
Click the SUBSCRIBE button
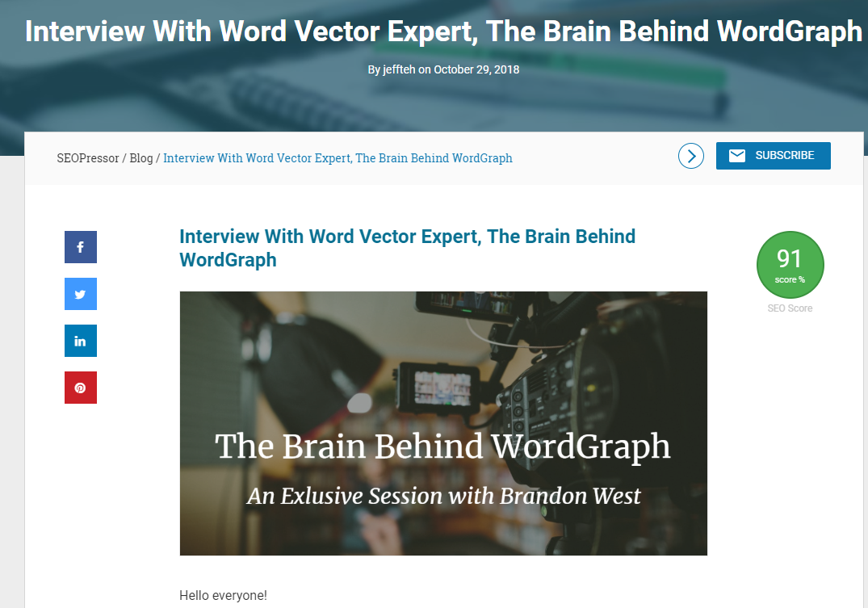coord(774,156)
